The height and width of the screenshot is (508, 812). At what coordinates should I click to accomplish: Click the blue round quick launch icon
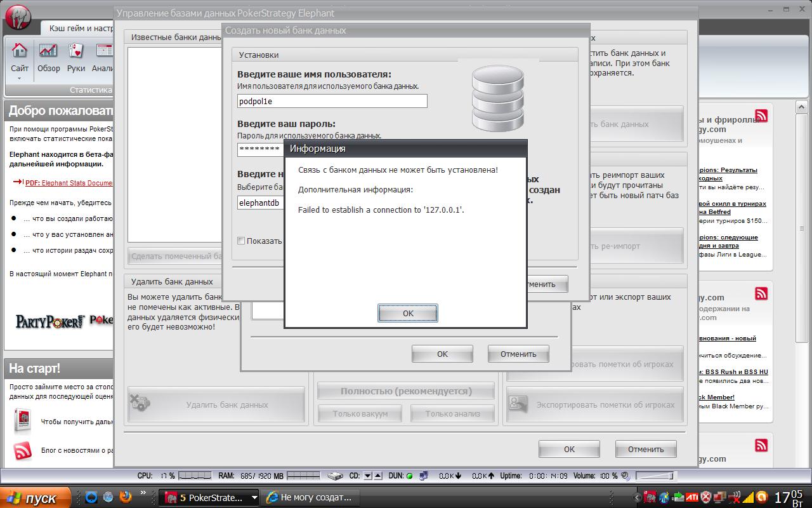pos(91,497)
